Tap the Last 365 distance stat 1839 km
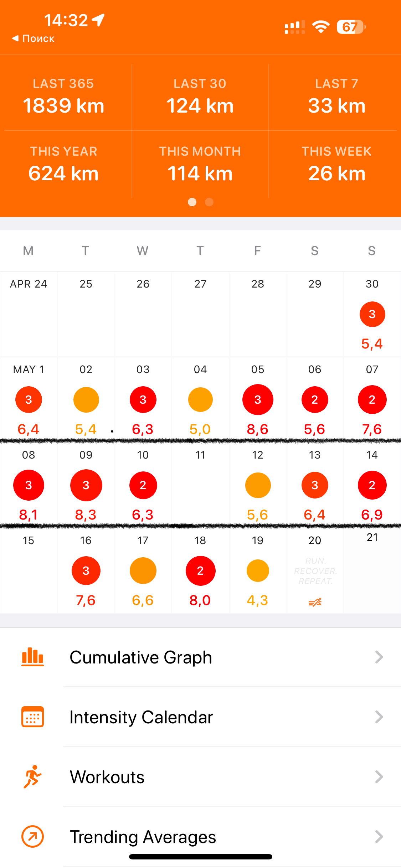The width and height of the screenshot is (401, 868). [63, 105]
